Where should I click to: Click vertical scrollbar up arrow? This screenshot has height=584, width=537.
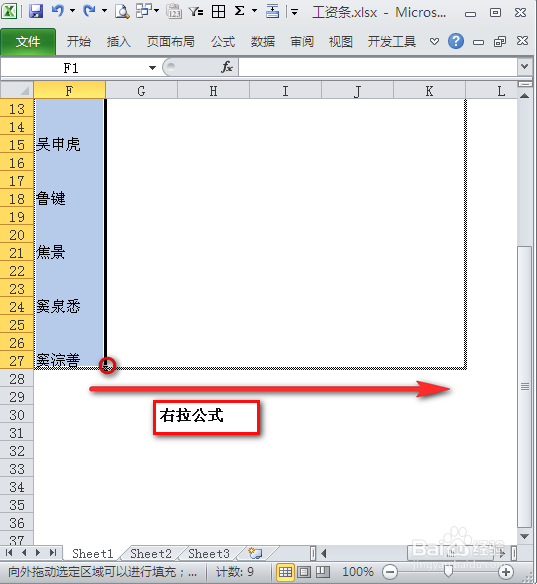tap(525, 96)
